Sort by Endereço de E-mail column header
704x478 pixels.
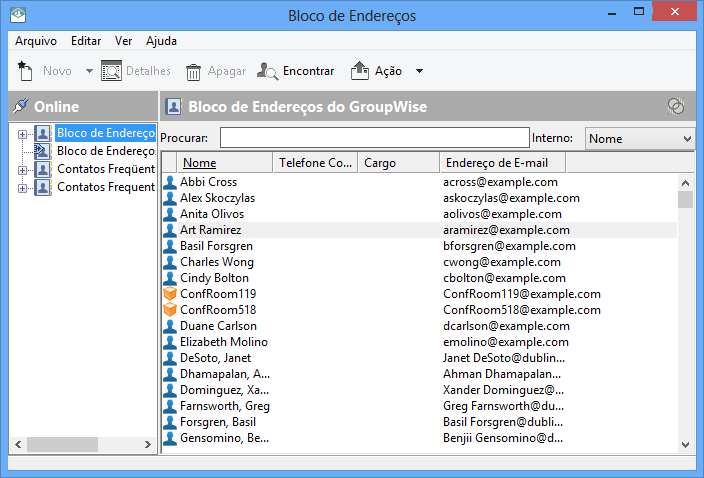coord(503,162)
